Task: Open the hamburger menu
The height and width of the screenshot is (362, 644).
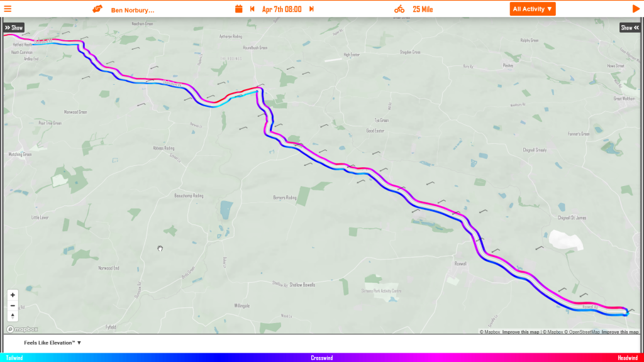Action: (x=8, y=9)
